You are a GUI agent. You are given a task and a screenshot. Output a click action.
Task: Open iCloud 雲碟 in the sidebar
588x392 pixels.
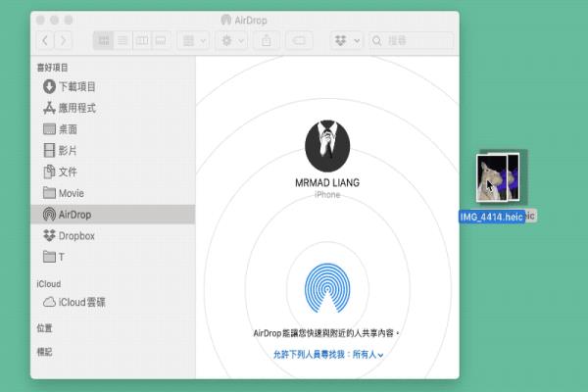(x=113, y=302)
